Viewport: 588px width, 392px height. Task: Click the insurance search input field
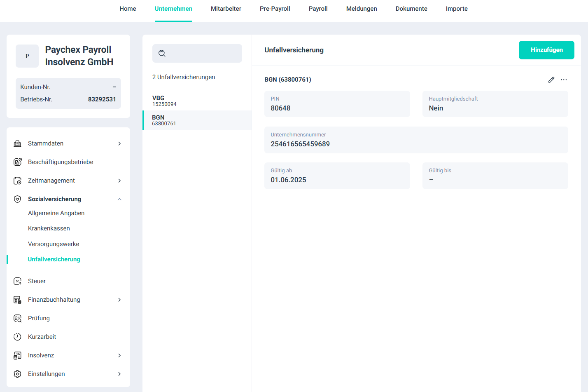202,54
